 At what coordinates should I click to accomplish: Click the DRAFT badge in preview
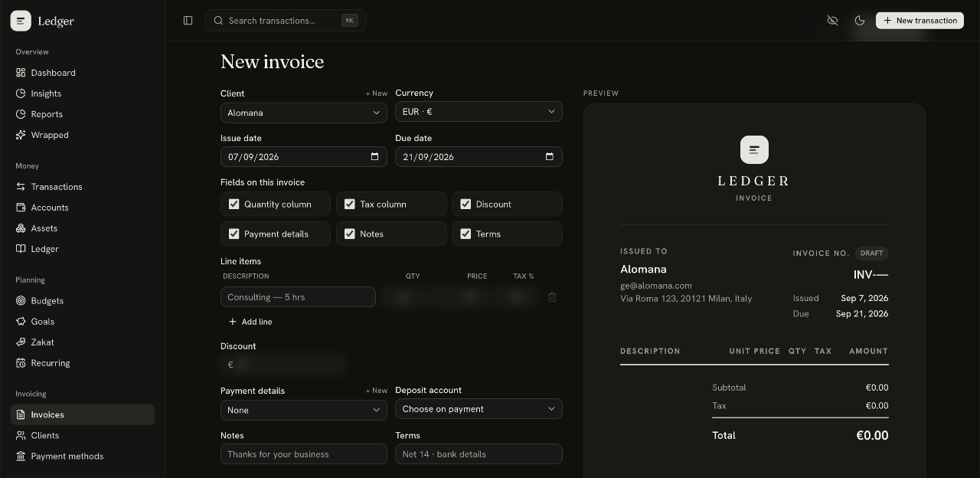tap(872, 253)
